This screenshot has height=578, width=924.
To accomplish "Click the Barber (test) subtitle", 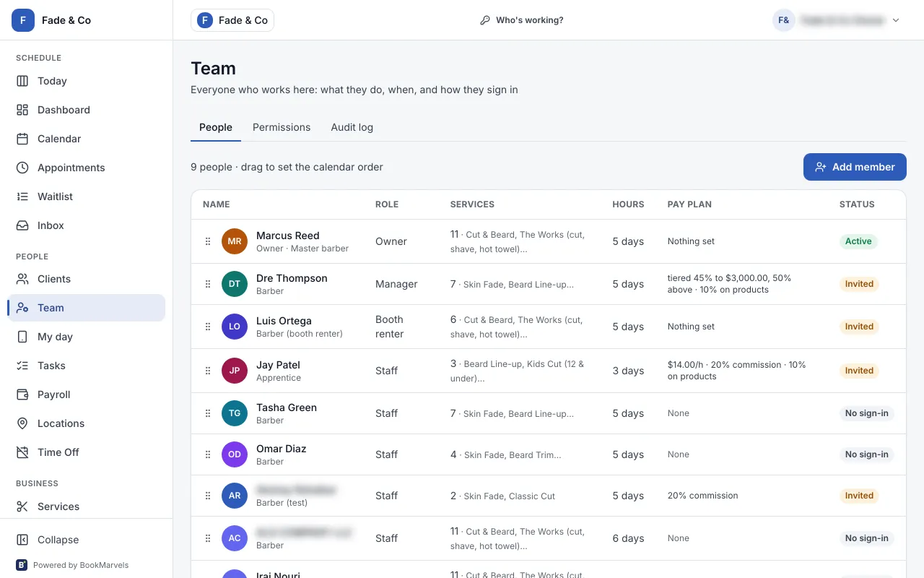I will 282,503.
